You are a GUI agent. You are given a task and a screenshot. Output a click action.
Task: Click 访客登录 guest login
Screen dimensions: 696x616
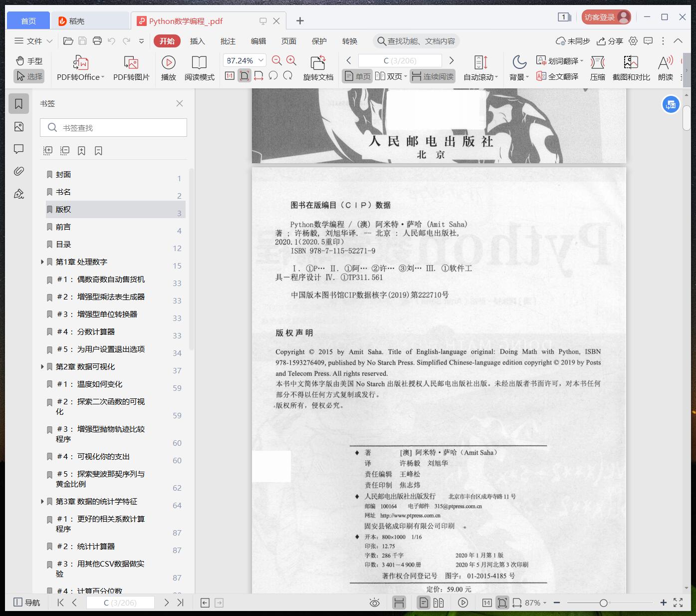click(x=606, y=17)
